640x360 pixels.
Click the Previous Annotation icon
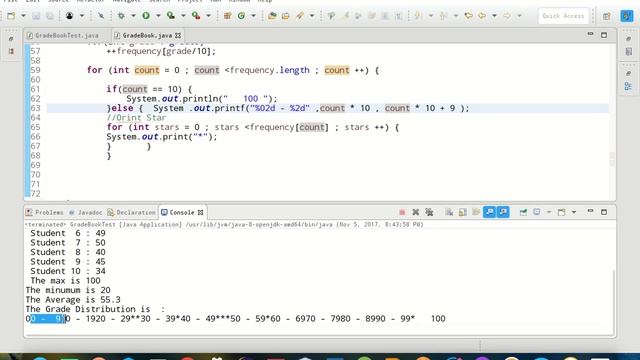[x=443, y=16]
